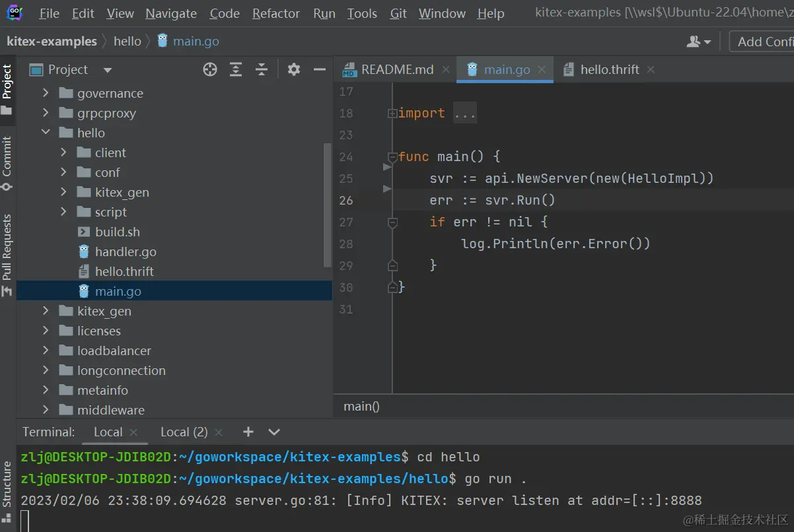
Task: Select main.go in the project tree
Action: [174, 291]
